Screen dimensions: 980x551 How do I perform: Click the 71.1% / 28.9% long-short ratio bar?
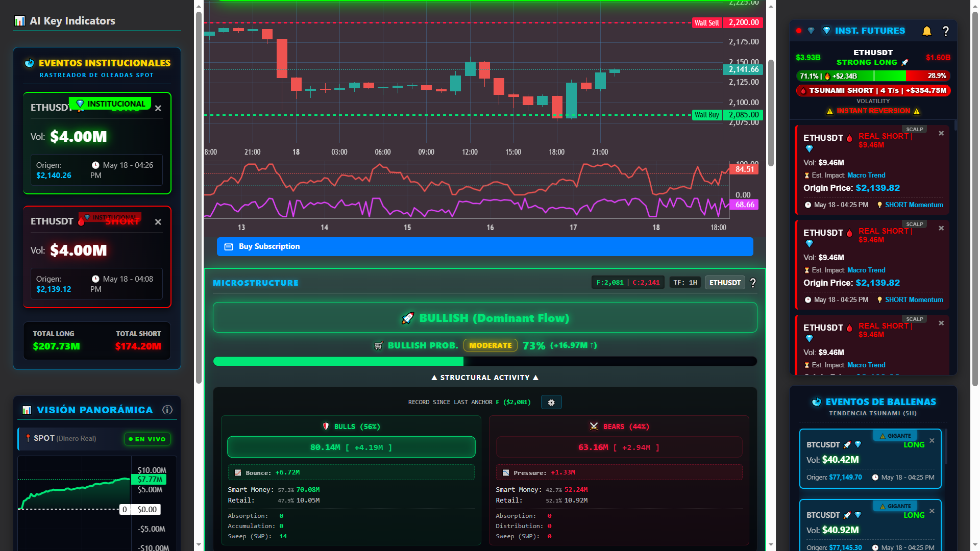[873, 76]
